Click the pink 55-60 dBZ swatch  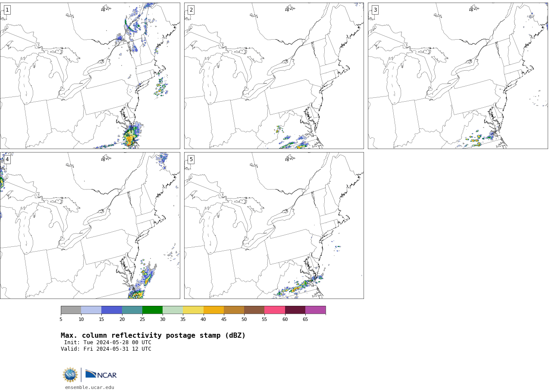(x=275, y=310)
